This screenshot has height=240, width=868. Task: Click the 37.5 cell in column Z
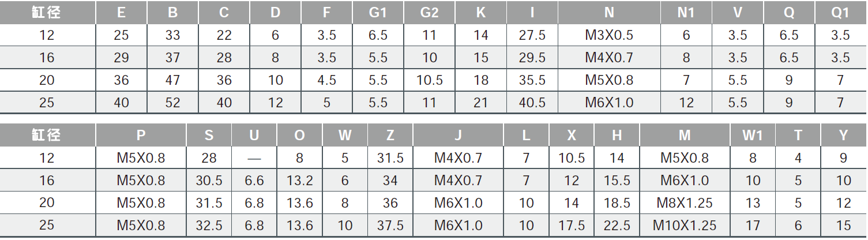(390, 225)
